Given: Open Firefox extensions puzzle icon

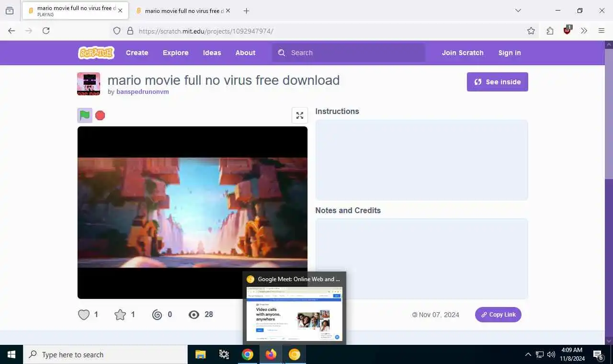Looking at the screenshot, I should pos(550,31).
